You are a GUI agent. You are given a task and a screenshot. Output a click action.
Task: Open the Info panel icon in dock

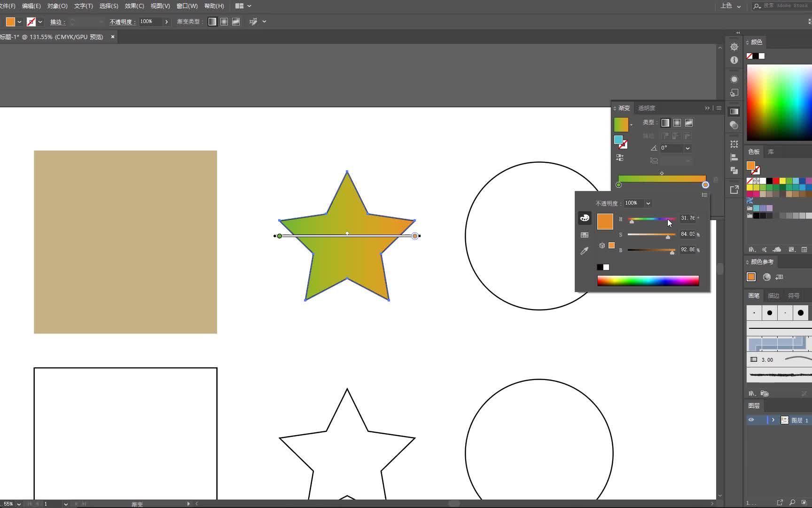[734, 60]
